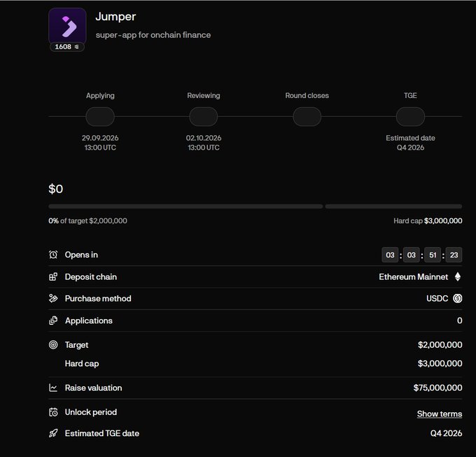Click the Unlock period calendar icon
Image resolution: width=476 pixels, height=457 pixels.
pos(53,412)
